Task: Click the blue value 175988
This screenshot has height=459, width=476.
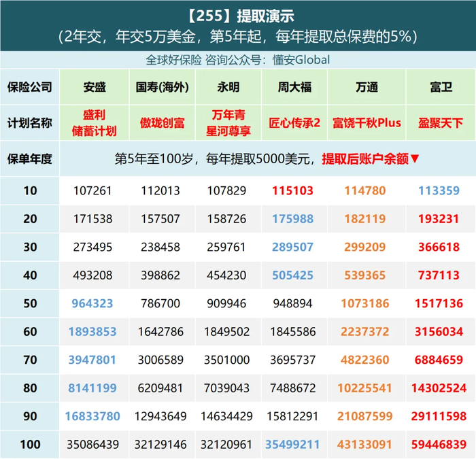Action: click(x=292, y=219)
